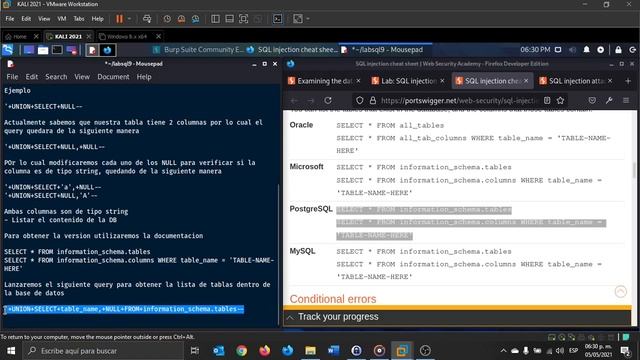Open the VMware stretch guest dropdown arrow
Viewport: 640px width, 360px height.
(x=308, y=19)
